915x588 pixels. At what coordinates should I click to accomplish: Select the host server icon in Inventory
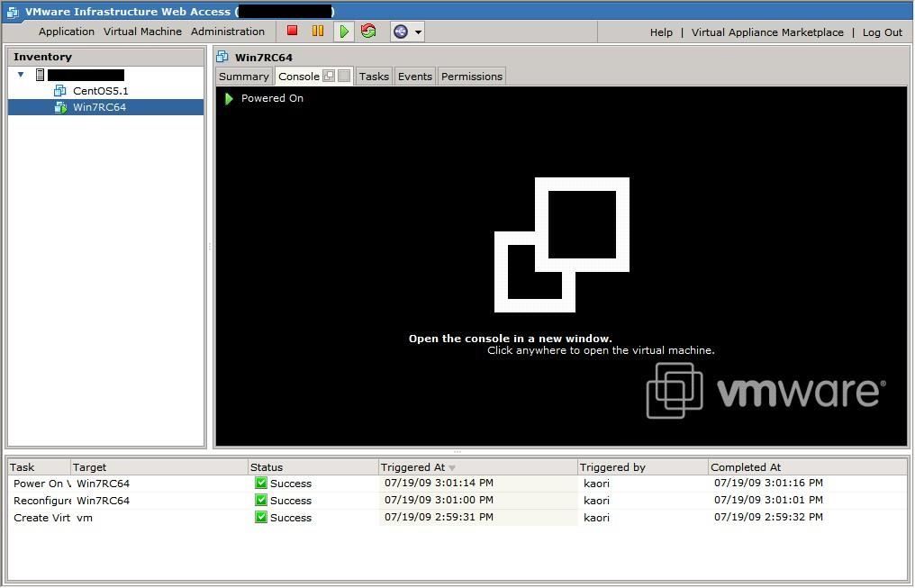tap(40, 75)
